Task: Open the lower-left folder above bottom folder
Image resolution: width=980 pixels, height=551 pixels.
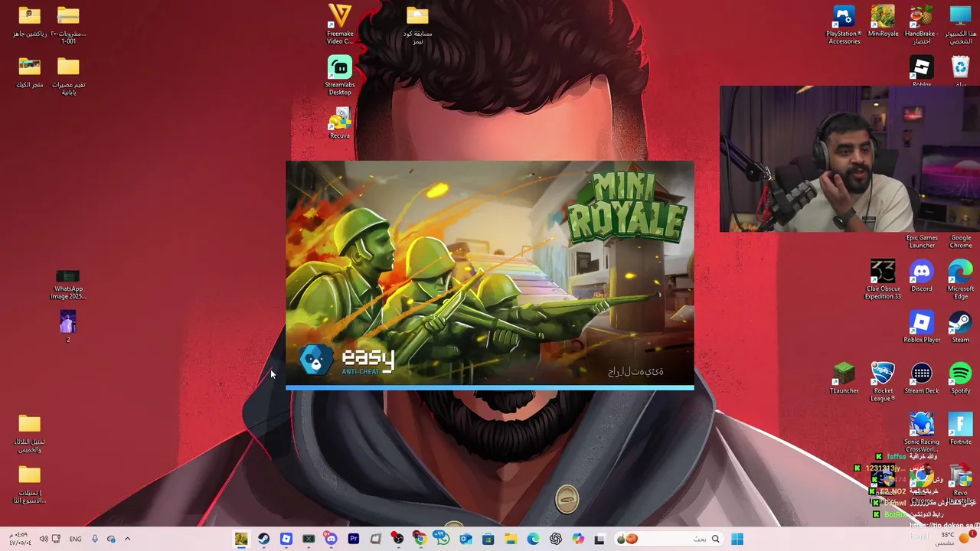Action: pyautogui.click(x=30, y=432)
